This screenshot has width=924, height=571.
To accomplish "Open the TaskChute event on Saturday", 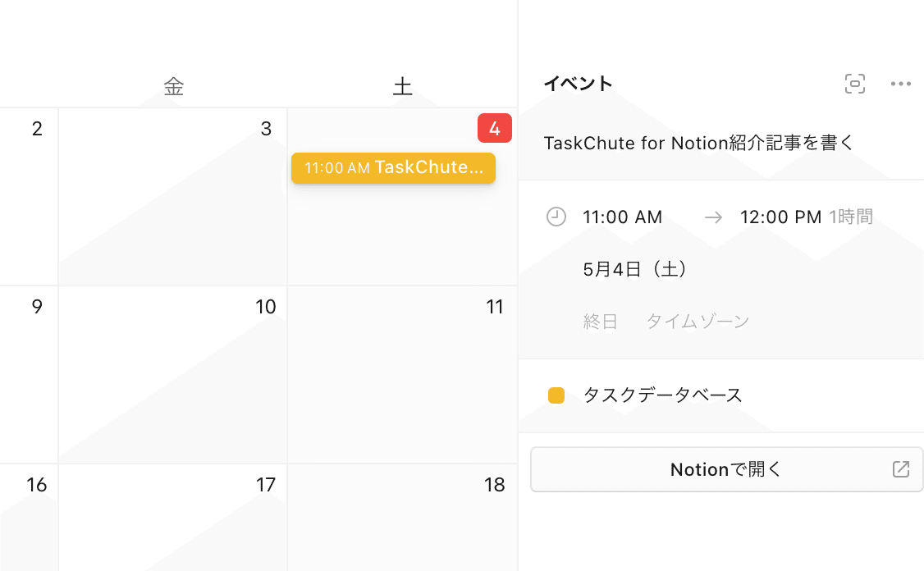I will pos(393,168).
